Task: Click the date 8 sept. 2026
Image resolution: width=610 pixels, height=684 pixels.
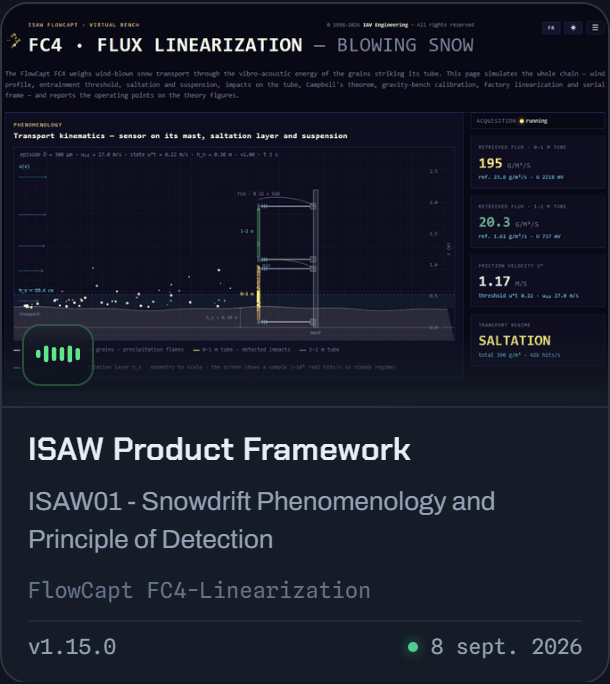Action: point(506,647)
